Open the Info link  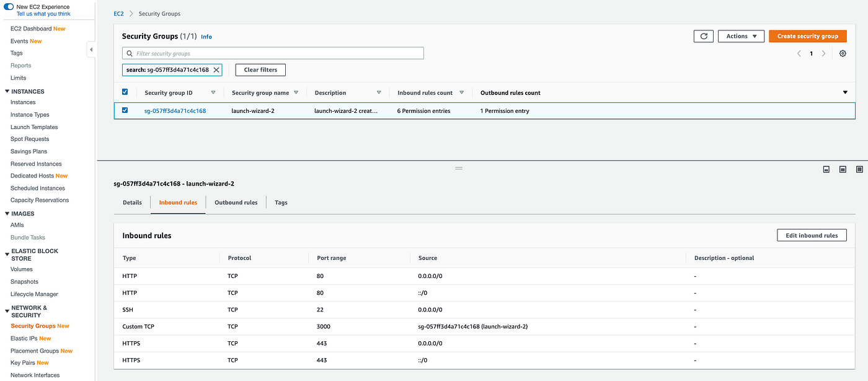(x=206, y=37)
